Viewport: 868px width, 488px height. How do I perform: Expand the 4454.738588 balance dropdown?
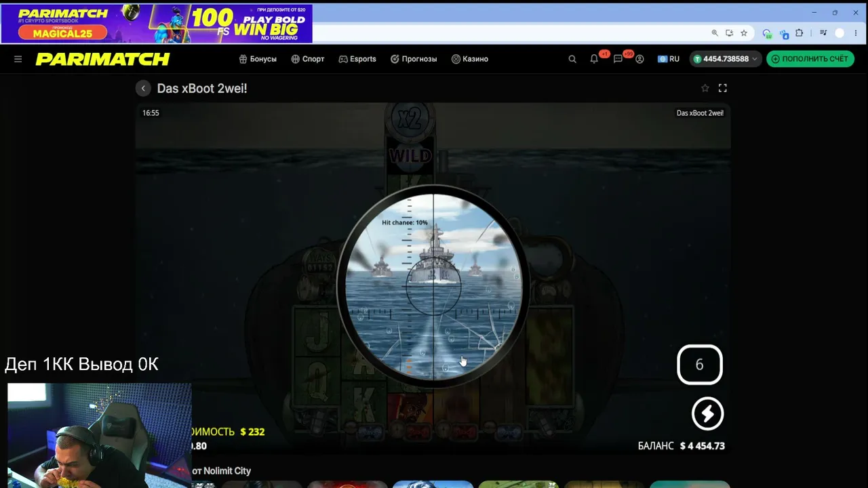(x=726, y=59)
